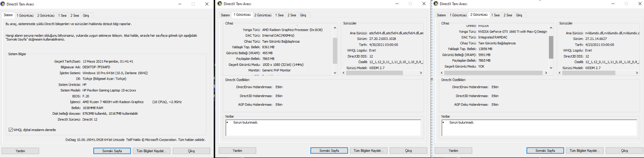This screenshot has height=158, width=644.
Task: Click Yardım button in second window
Action: pos(237,151)
